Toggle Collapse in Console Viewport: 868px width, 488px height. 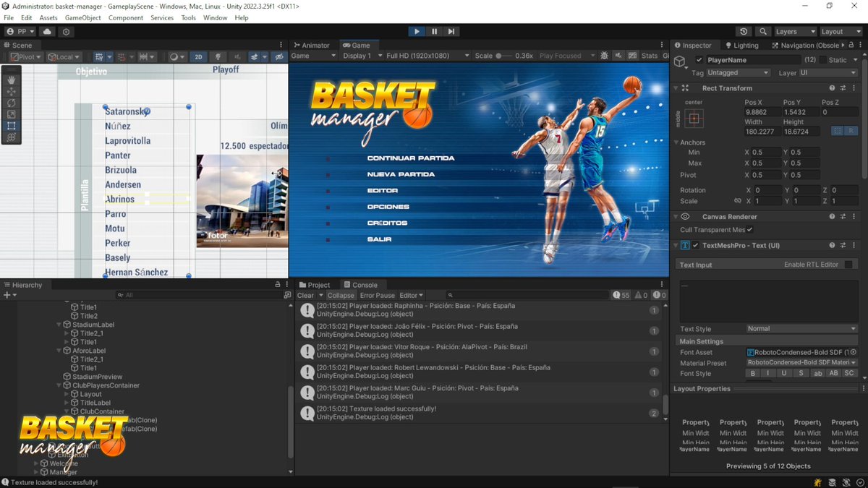(341, 295)
